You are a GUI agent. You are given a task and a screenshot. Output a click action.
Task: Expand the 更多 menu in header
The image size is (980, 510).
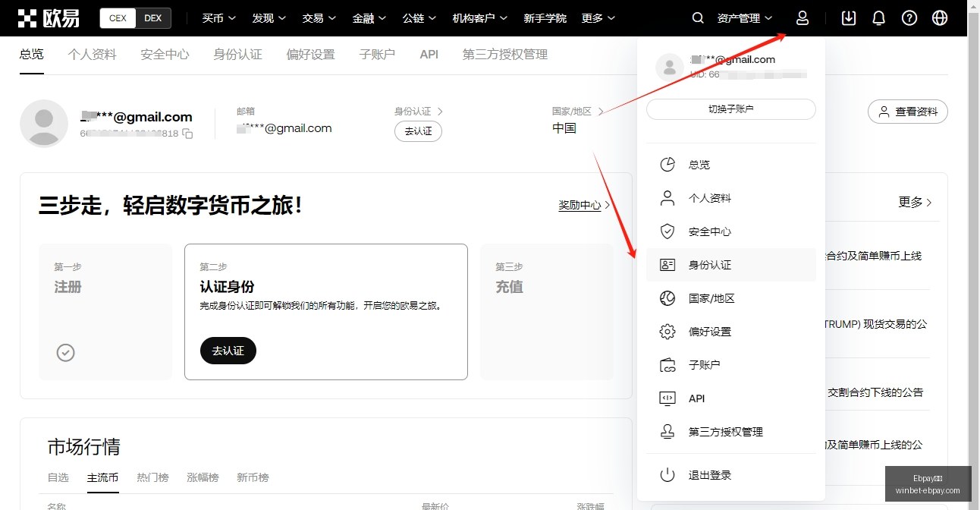coord(598,18)
